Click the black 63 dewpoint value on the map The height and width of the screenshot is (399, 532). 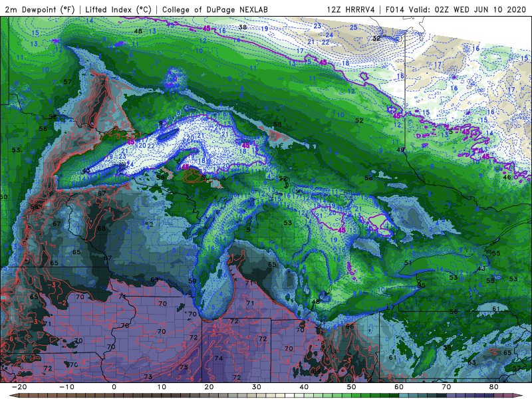(471, 362)
